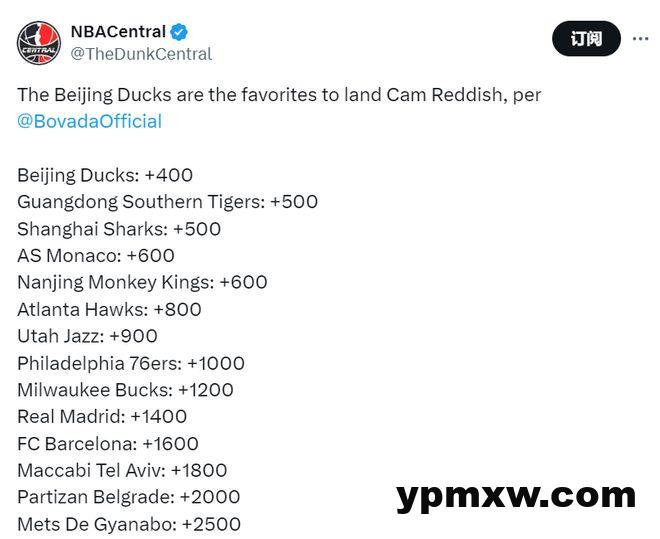The image size is (660, 539).
Task: Select the Philadelphia 76ers +1000 line
Action: [131, 363]
